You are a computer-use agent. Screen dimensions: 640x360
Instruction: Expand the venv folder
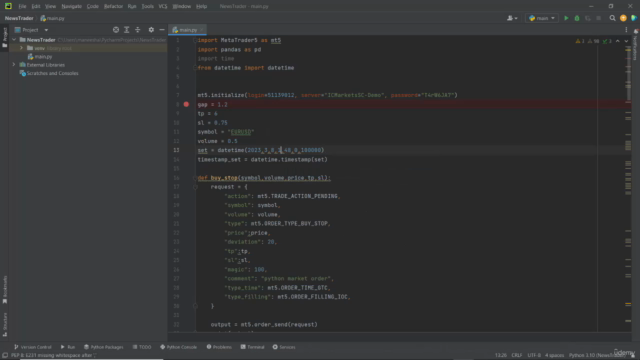pyautogui.click(x=21, y=48)
